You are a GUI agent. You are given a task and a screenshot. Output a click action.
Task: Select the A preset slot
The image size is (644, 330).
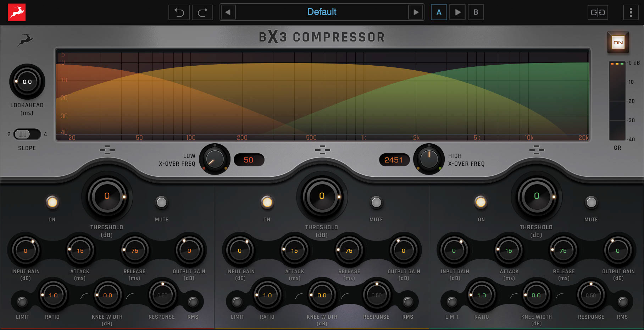(439, 12)
